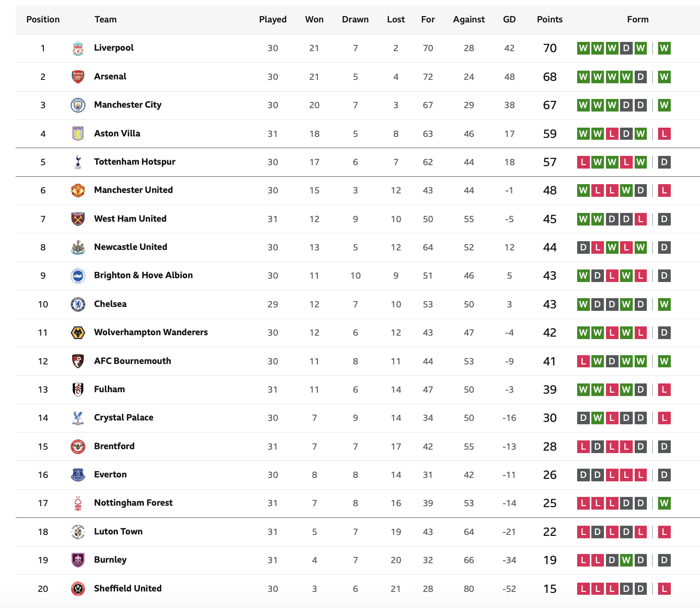Click the Nottingham Forest tree badge
The image size is (700, 608).
78,503
